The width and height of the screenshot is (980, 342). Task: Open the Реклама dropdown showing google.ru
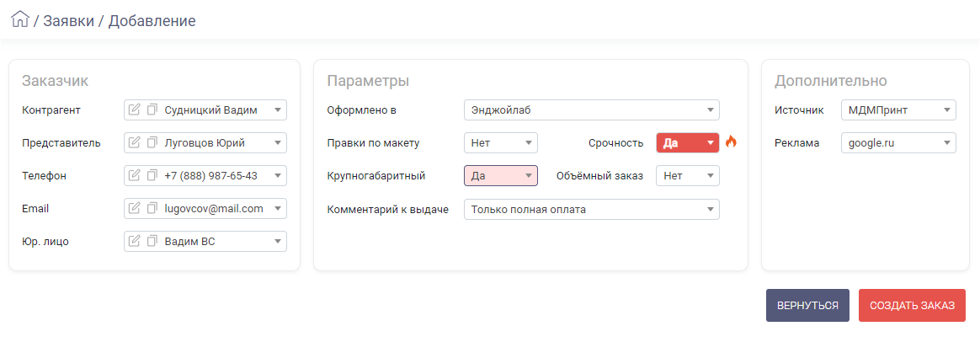pyautogui.click(x=898, y=142)
